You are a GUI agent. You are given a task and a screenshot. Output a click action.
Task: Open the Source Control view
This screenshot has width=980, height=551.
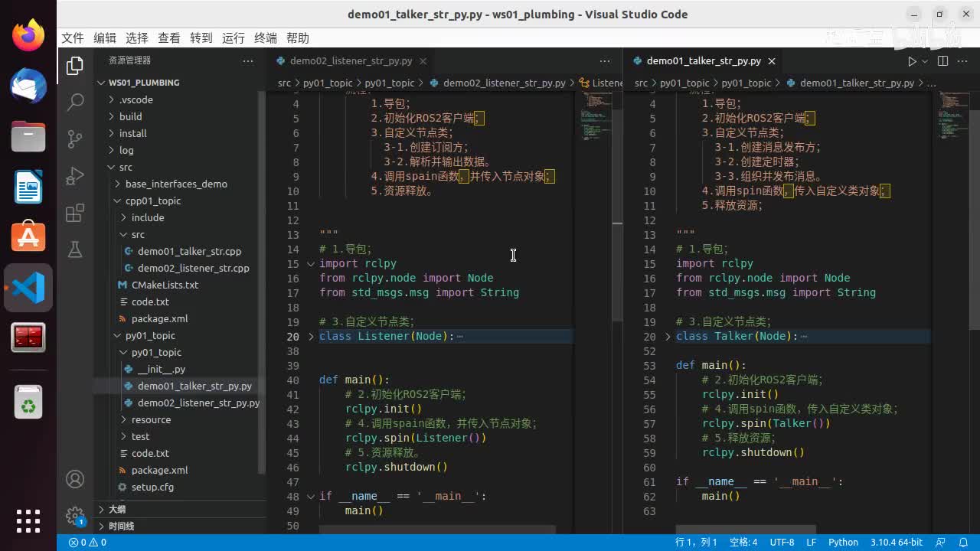pyautogui.click(x=75, y=139)
